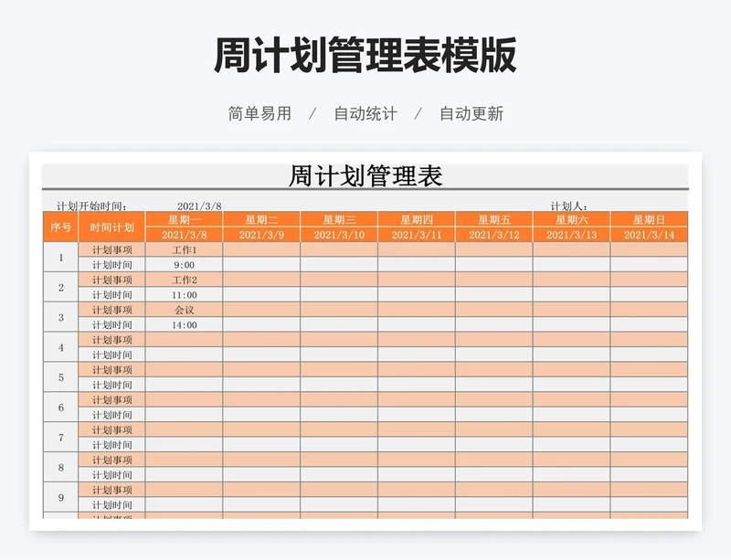731x560 pixels.
Task: Click the date next to 计划开始时间
Action: 199,206
